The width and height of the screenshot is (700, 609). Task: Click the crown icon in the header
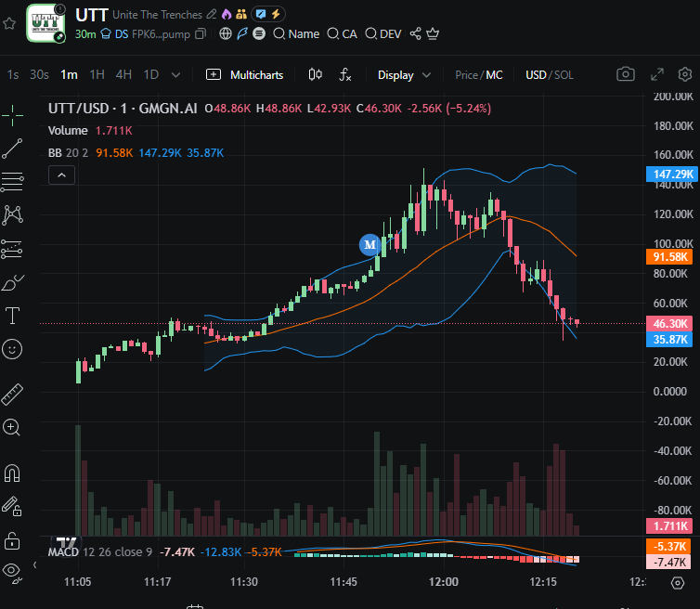tap(433, 34)
